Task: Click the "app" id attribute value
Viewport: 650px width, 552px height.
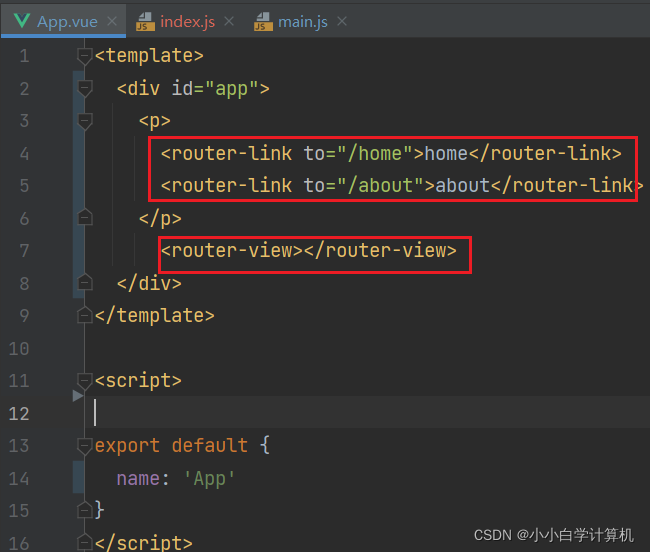Action: point(231,89)
